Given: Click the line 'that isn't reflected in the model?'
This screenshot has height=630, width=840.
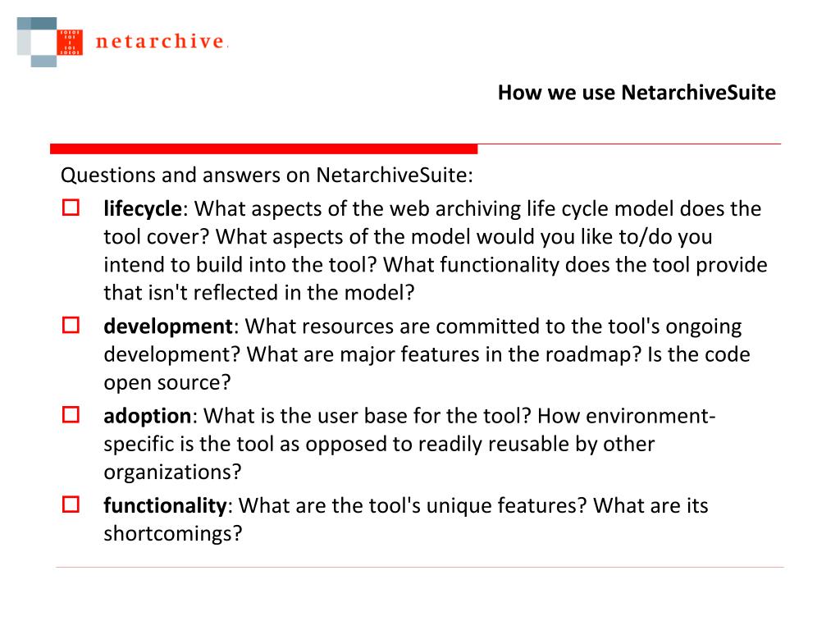Looking at the screenshot, I should (259, 293).
